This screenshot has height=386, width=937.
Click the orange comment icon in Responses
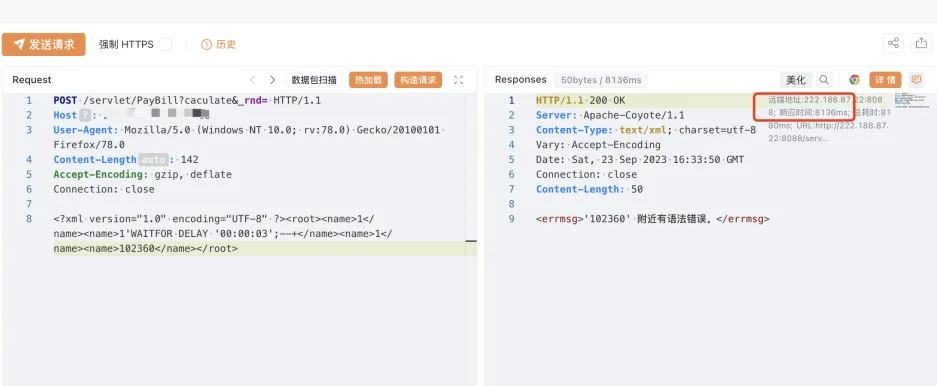click(x=916, y=79)
